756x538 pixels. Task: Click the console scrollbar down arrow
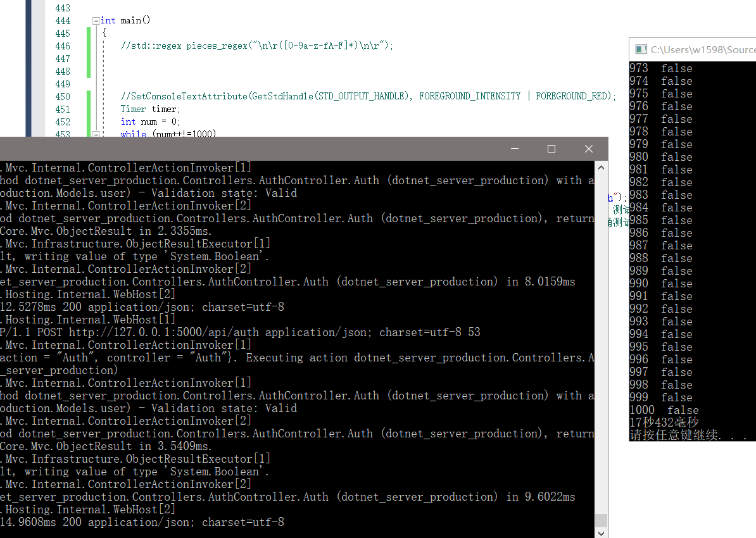point(601,533)
